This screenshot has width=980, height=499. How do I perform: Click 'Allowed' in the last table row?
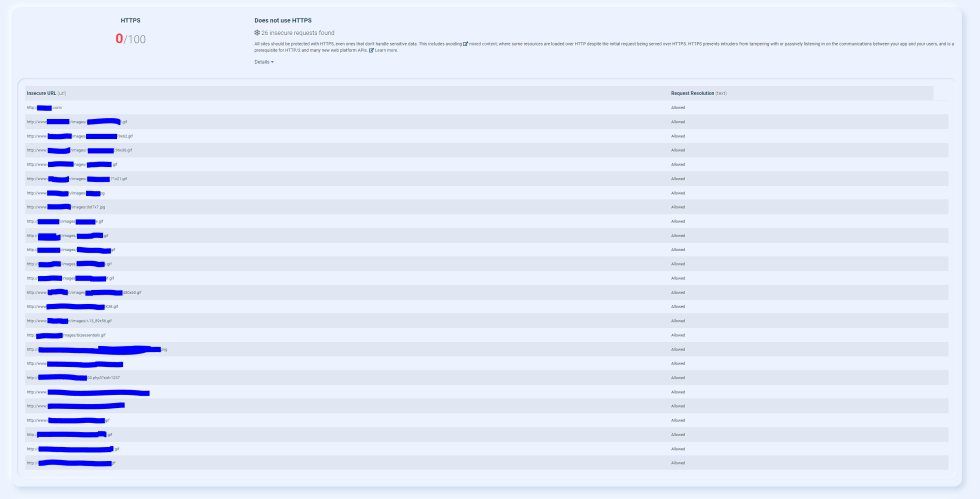(x=677, y=463)
